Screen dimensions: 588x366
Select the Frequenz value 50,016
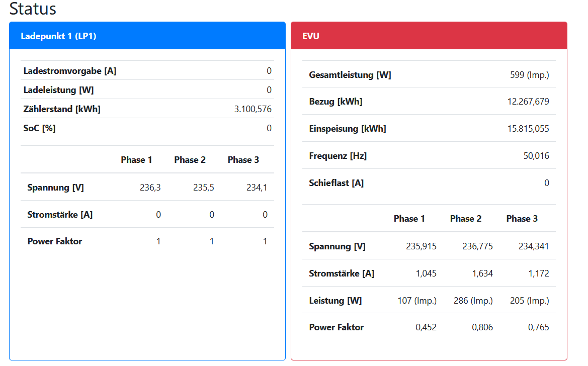[536, 156]
